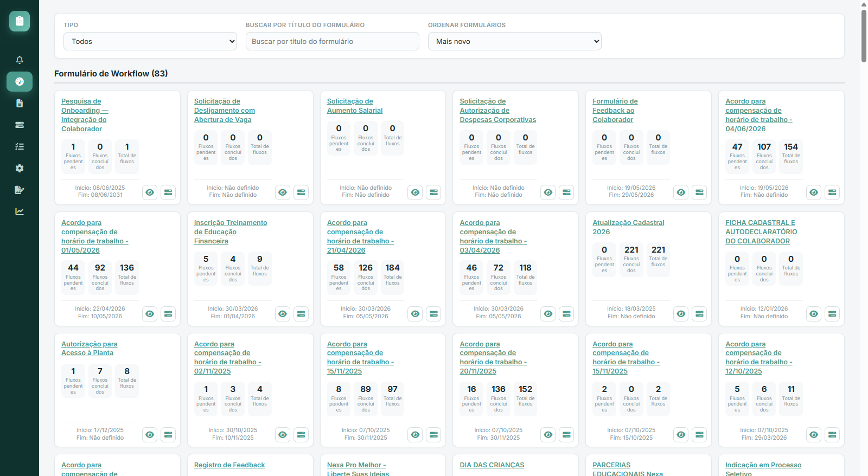Open flows list for Acordo 20/11/2025 card
This screenshot has width=868, height=476.
click(566, 435)
